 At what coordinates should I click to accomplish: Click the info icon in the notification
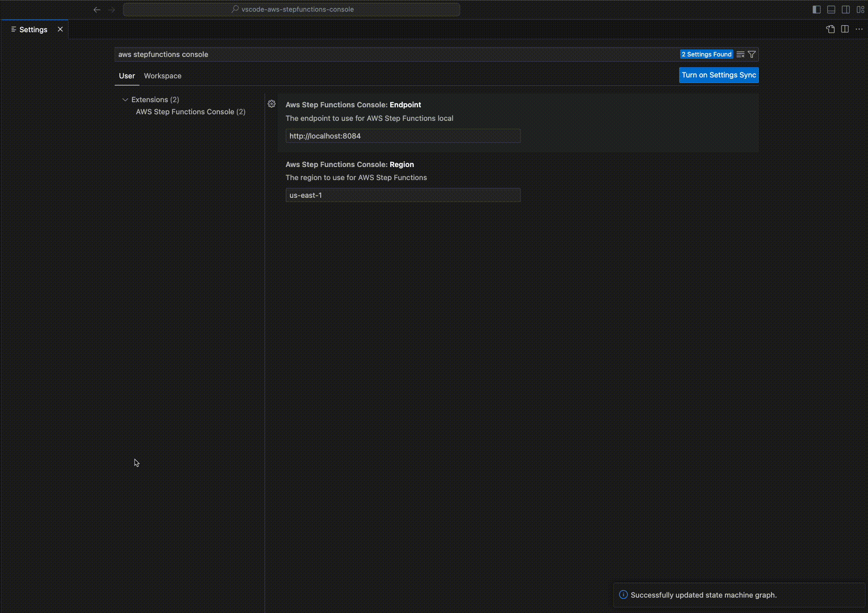tap(623, 595)
